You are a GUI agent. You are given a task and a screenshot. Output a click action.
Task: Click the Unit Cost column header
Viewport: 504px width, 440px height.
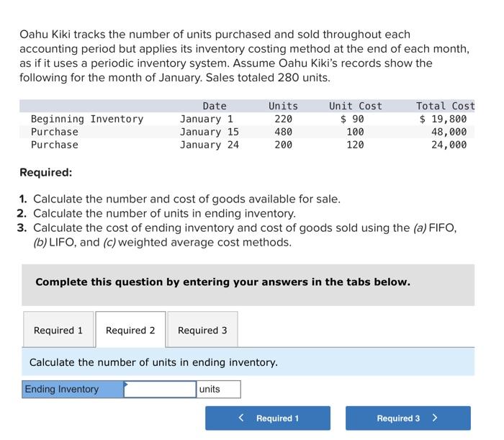point(356,106)
